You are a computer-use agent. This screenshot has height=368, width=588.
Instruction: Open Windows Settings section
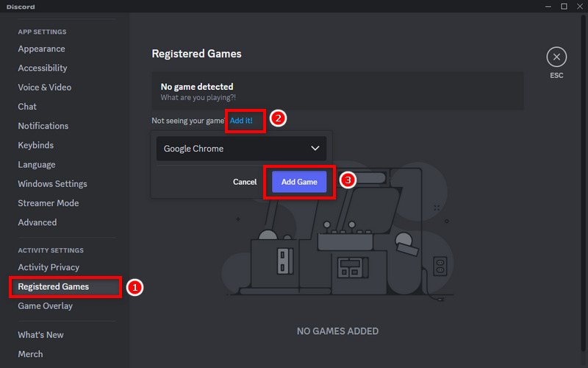[x=52, y=183]
